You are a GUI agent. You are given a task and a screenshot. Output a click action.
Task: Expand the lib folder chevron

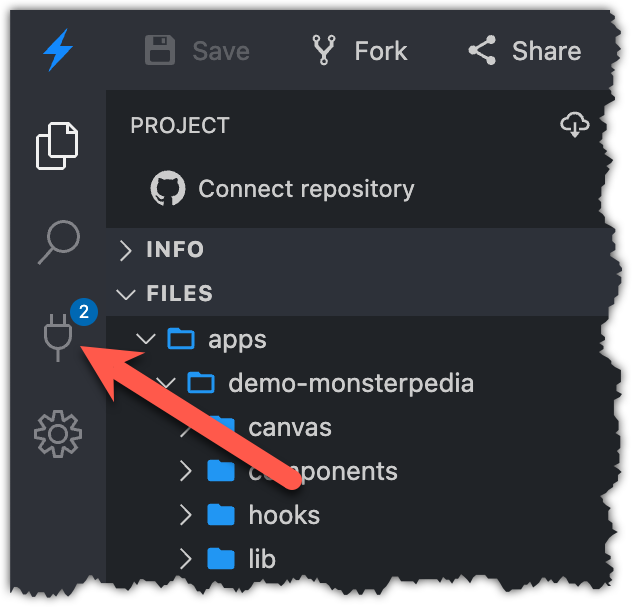pyautogui.click(x=186, y=559)
